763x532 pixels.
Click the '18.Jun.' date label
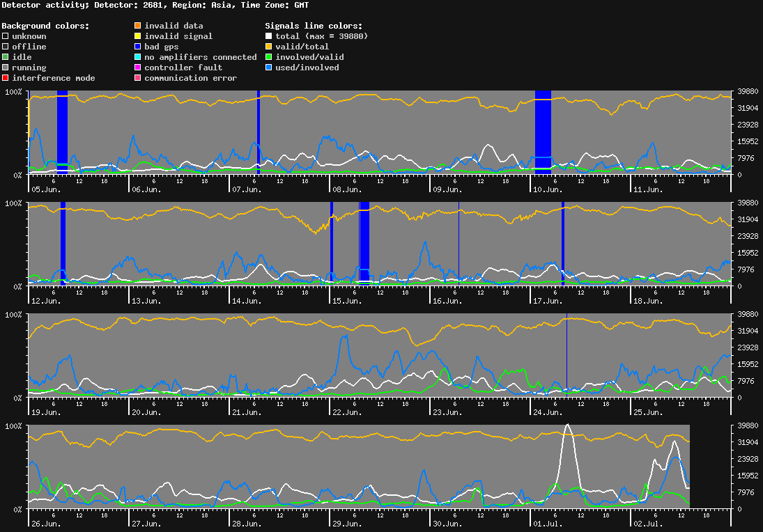648,301
